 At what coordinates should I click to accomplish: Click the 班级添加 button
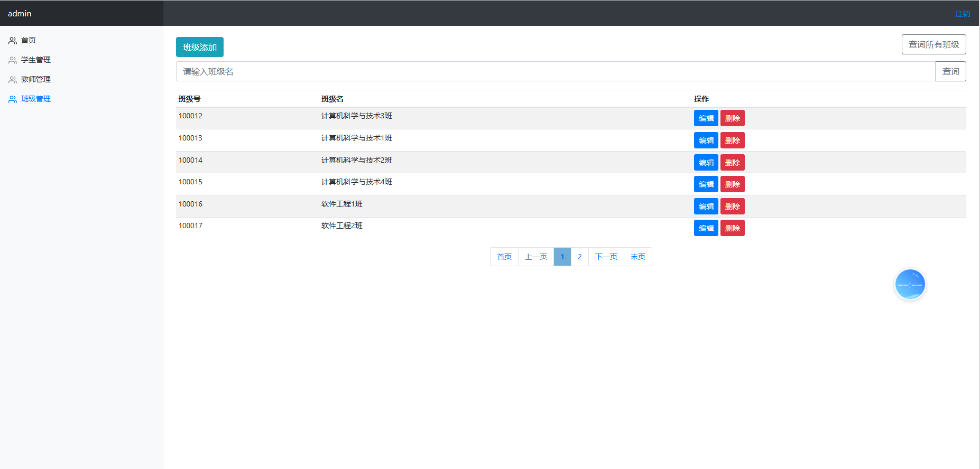200,47
